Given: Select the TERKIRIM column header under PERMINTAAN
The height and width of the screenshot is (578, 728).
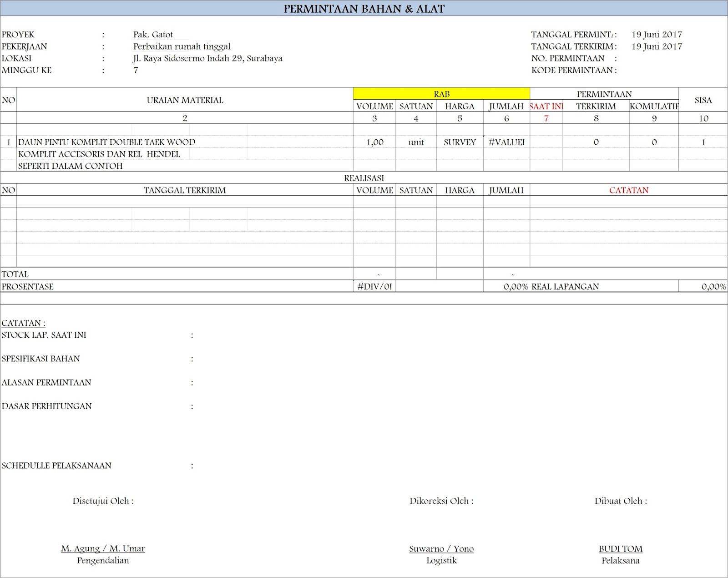Looking at the screenshot, I should (596, 106).
